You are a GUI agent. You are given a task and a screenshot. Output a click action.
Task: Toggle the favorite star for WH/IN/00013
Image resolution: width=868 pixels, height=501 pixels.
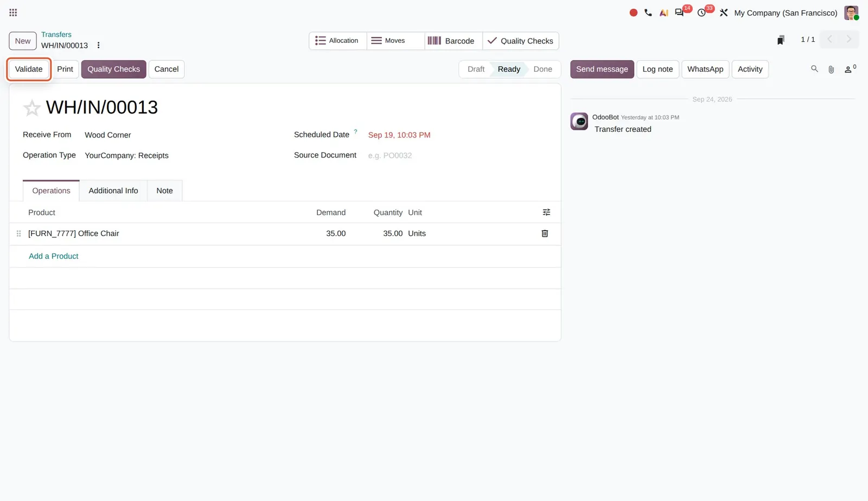[x=31, y=108]
